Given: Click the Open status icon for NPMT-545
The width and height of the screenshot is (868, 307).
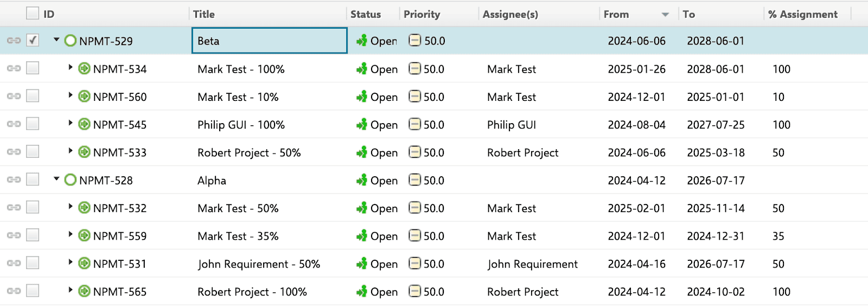Looking at the screenshot, I should pos(362,125).
